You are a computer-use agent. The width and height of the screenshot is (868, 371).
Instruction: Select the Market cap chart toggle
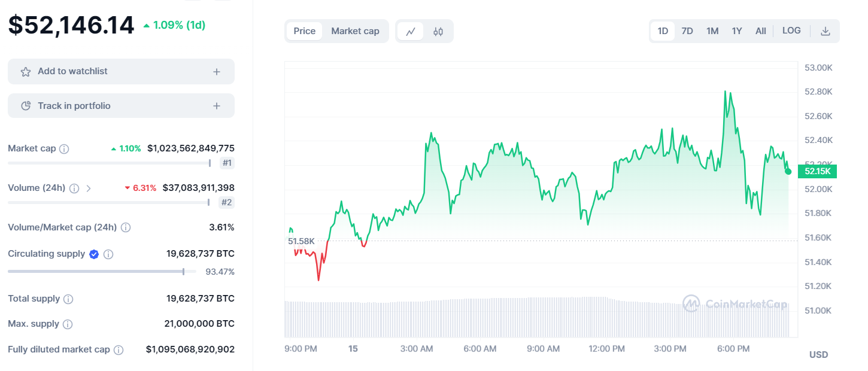(x=355, y=31)
